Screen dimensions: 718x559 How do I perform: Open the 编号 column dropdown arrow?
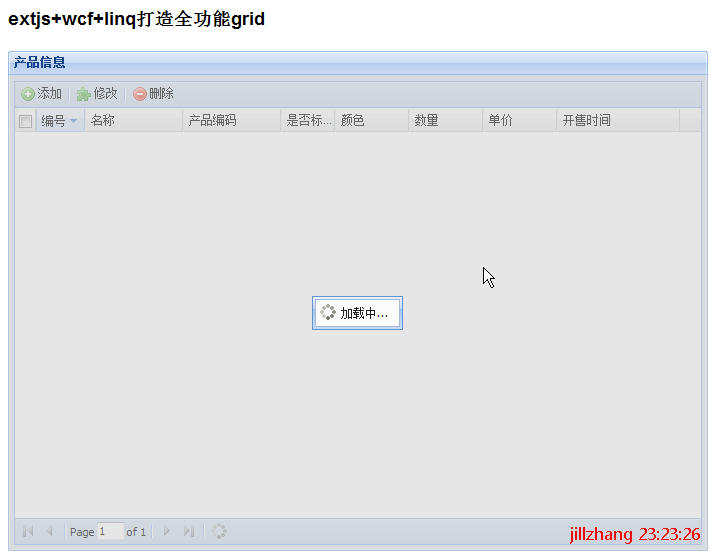pyautogui.click(x=73, y=121)
